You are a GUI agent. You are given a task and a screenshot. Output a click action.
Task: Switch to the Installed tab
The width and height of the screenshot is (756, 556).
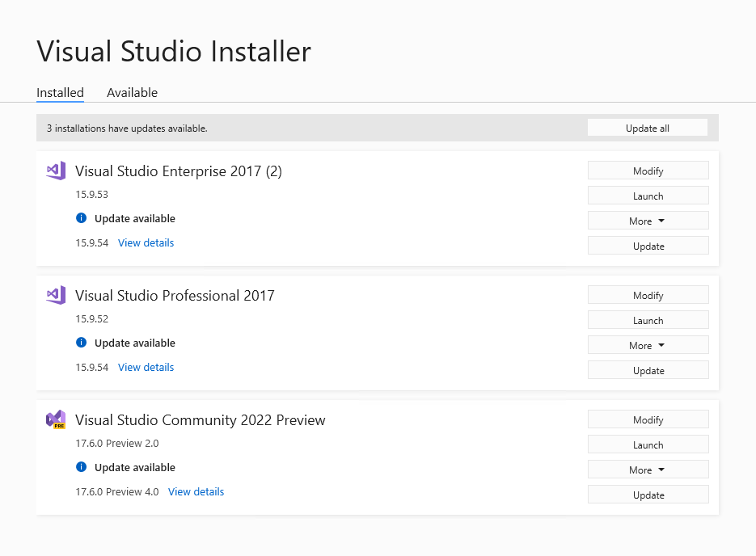[61, 92]
